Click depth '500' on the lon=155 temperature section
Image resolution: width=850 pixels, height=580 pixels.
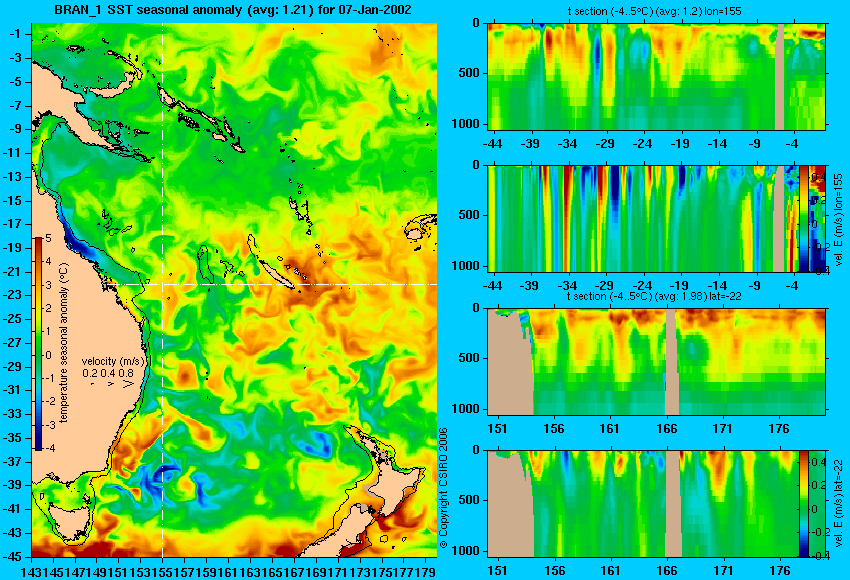[469, 73]
